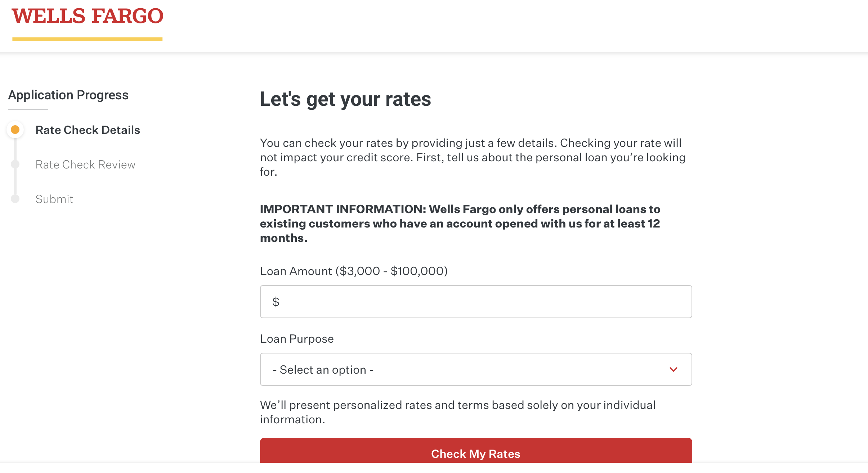
Task: Click the Application Progress underline divider
Action: click(29, 108)
